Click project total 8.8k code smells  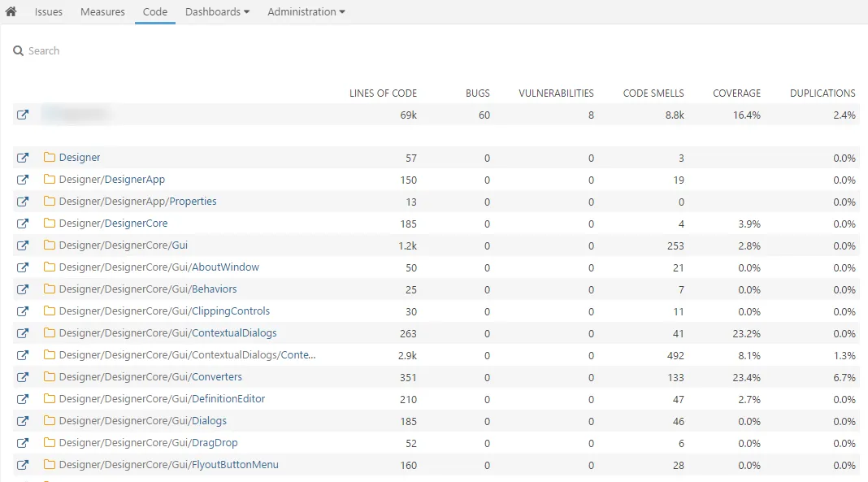click(675, 115)
